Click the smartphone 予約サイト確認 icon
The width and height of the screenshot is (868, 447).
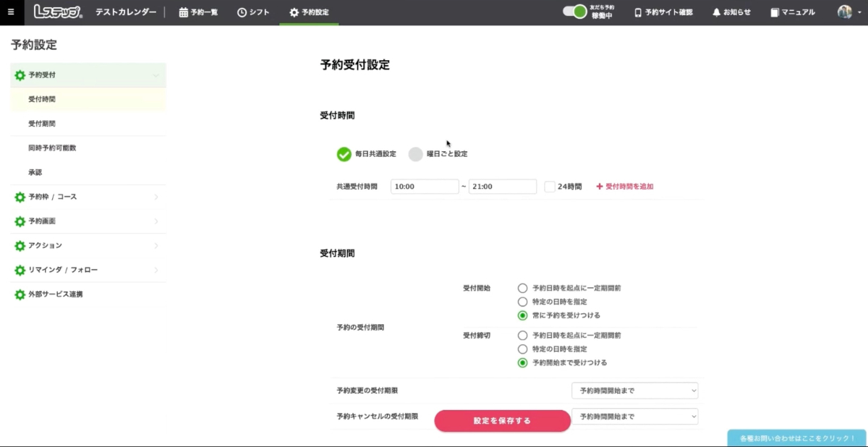pyautogui.click(x=638, y=12)
